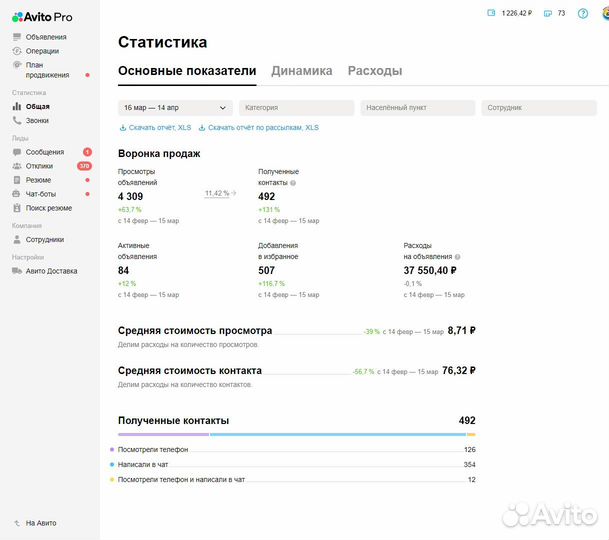Click the 37 550,40 ₽ expenses value
Image resolution: width=609 pixels, height=540 pixels.
(430, 270)
